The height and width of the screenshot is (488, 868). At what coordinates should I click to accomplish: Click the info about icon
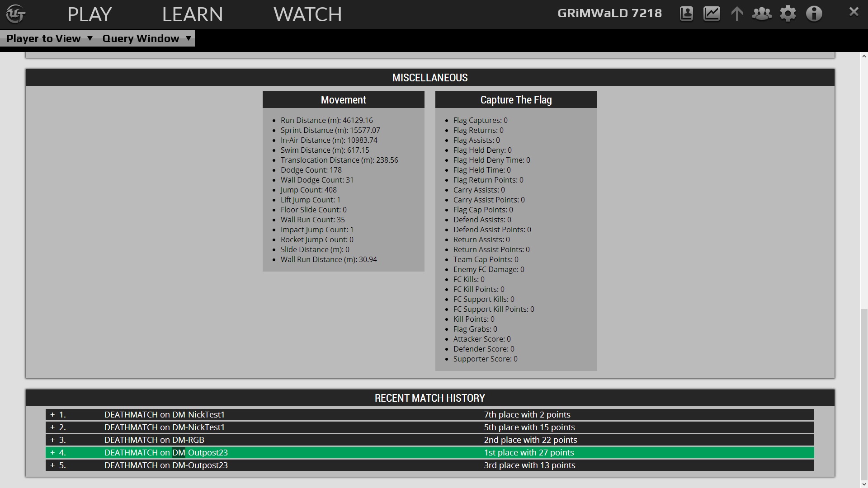814,14
